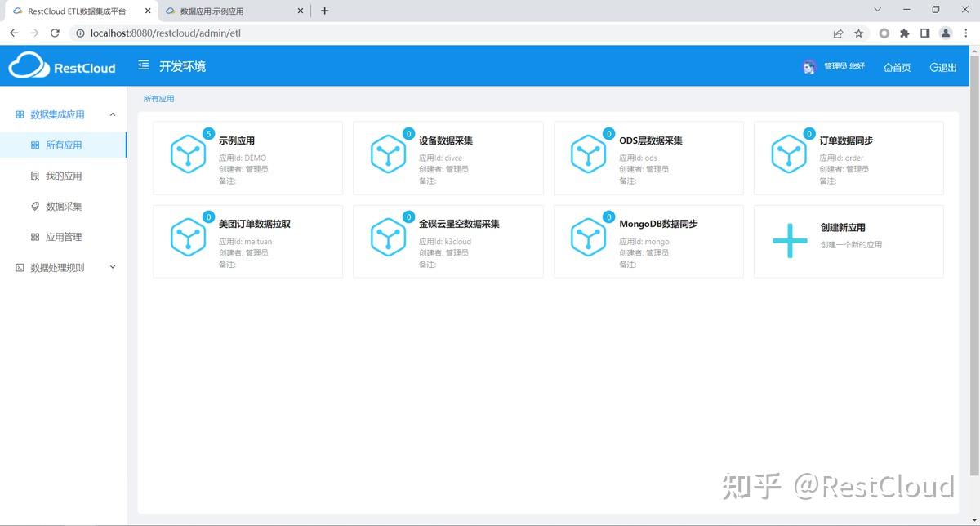Open the 示例应用 application icon
This screenshot has width=980, height=526.
pos(188,154)
